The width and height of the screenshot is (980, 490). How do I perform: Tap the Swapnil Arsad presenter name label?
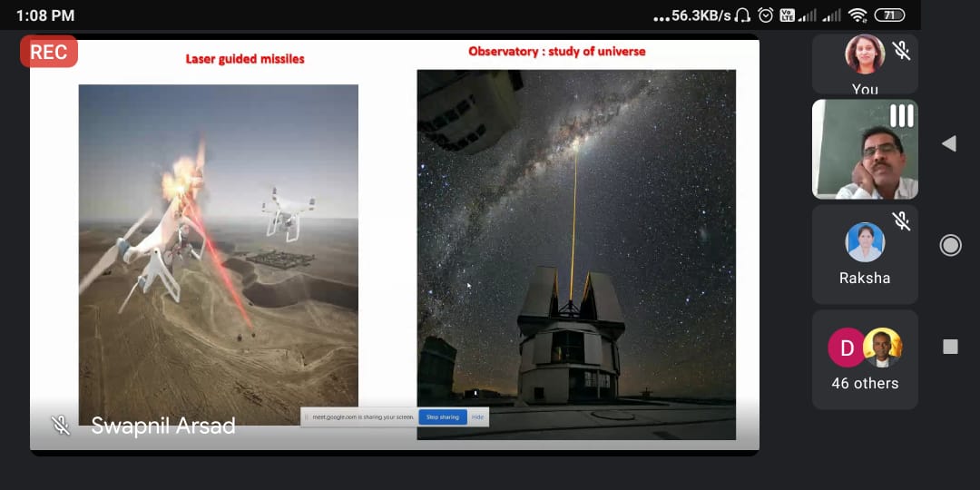163,426
